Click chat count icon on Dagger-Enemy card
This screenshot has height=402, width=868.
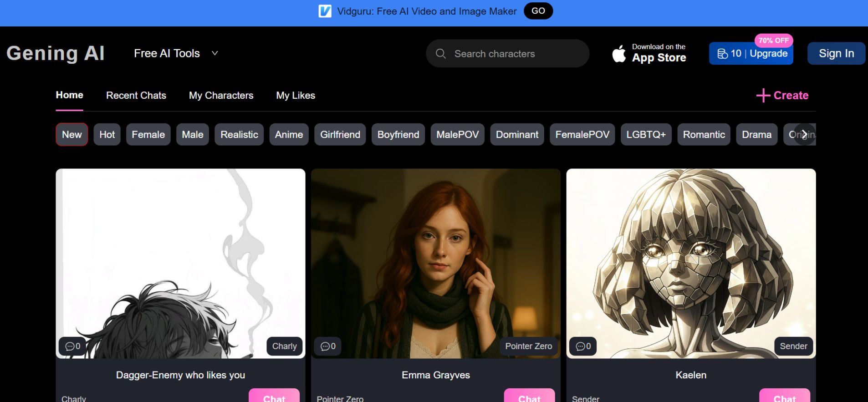click(70, 346)
